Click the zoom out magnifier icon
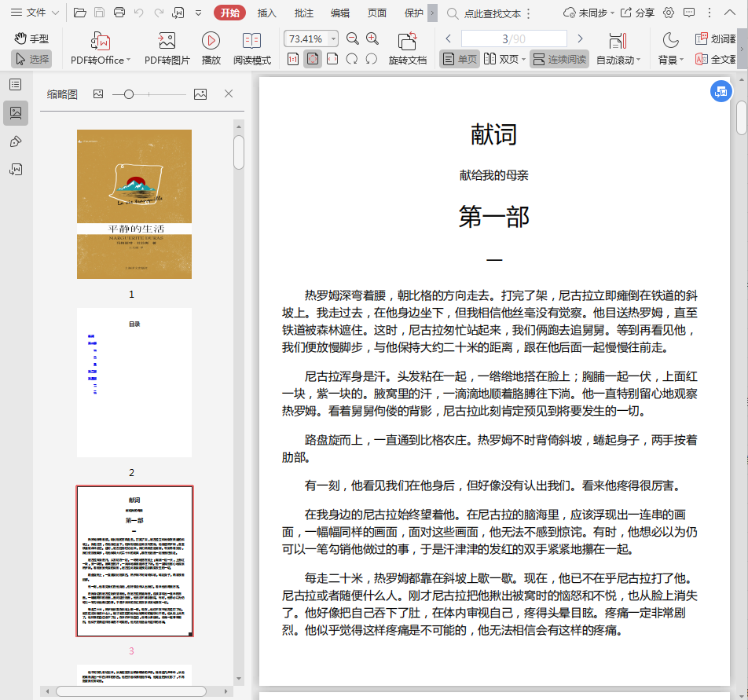The height and width of the screenshot is (700, 748). click(x=353, y=38)
